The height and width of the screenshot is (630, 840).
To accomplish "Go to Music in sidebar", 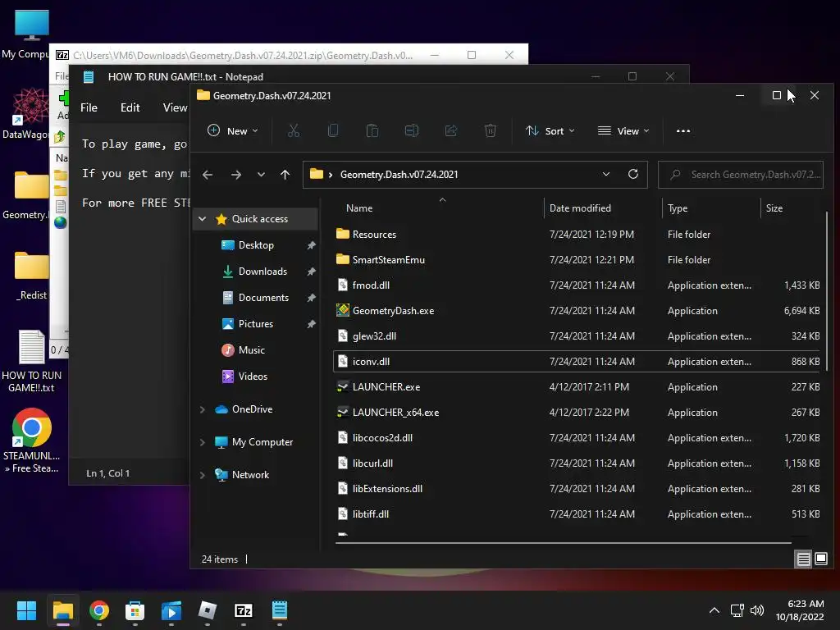I will [x=251, y=349].
